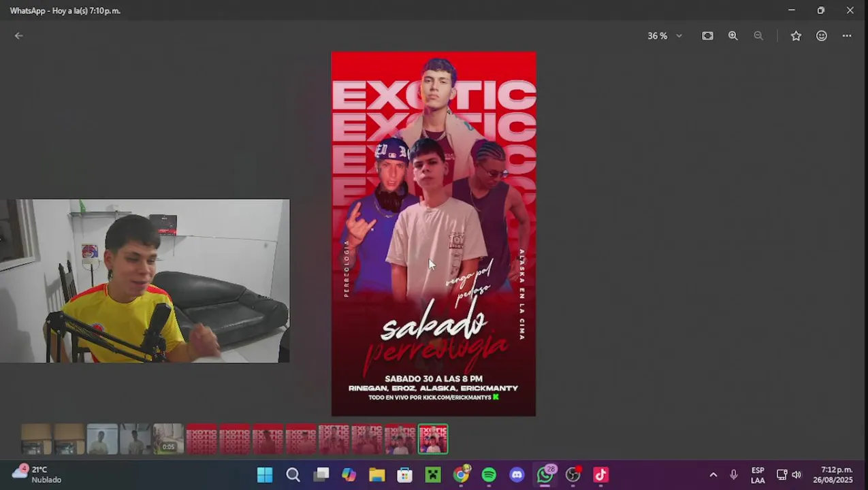Image resolution: width=868 pixels, height=490 pixels.
Task: Select the video thumbnail marked 0:05
Action: [x=168, y=439]
